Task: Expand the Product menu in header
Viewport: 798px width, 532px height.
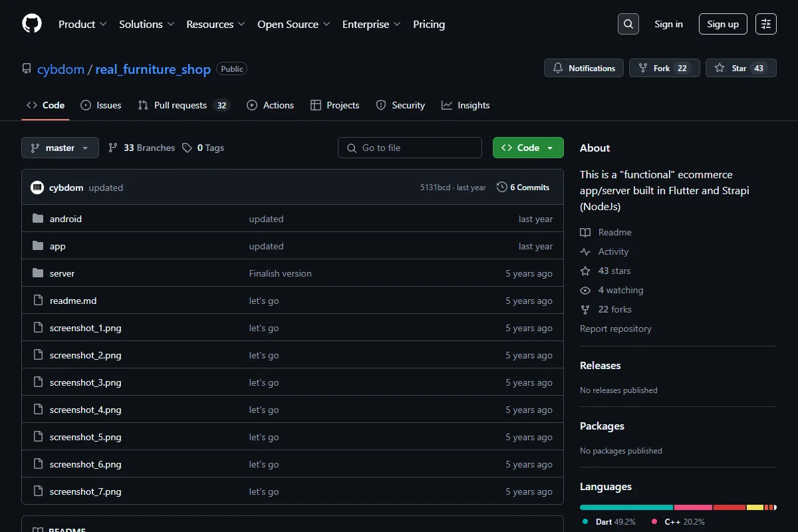Action: pyautogui.click(x=82, y=24)
